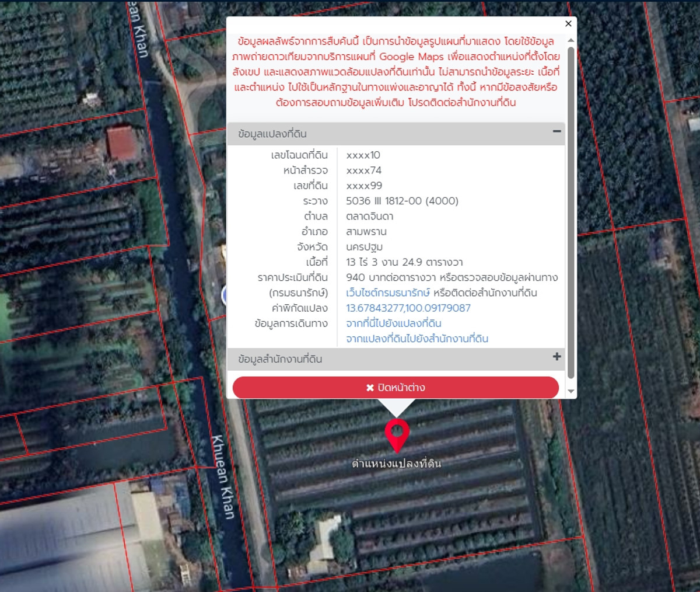Viewport: 700px width, 592px height.
Task: Click the red location pin marker
Action: coord(397,433)
